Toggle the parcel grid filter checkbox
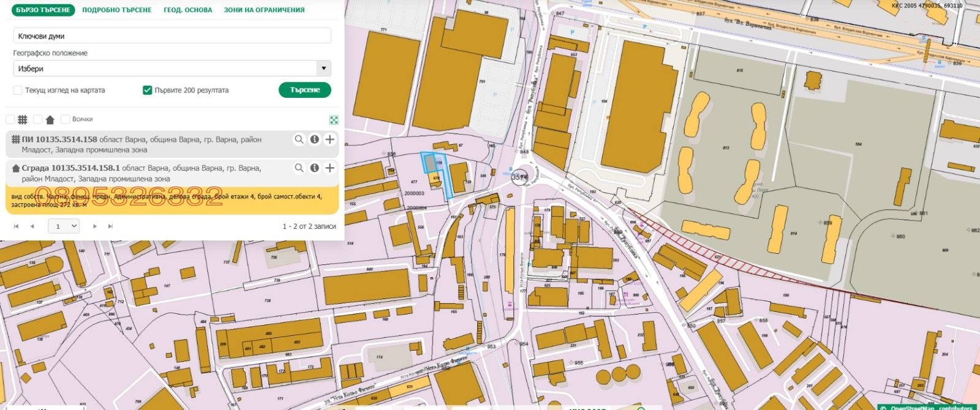 [x=10, y=119]
